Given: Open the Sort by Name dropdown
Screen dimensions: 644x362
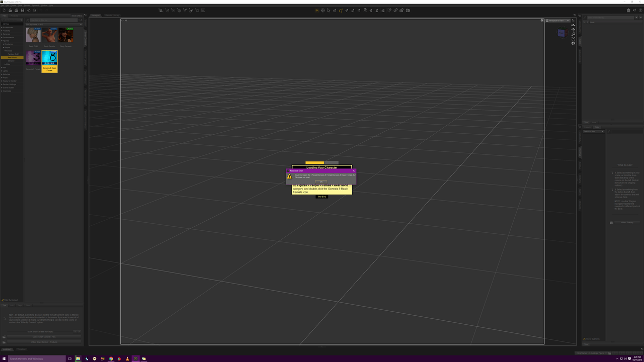Looking at the screenshot, I should click(x=53, y=24).
